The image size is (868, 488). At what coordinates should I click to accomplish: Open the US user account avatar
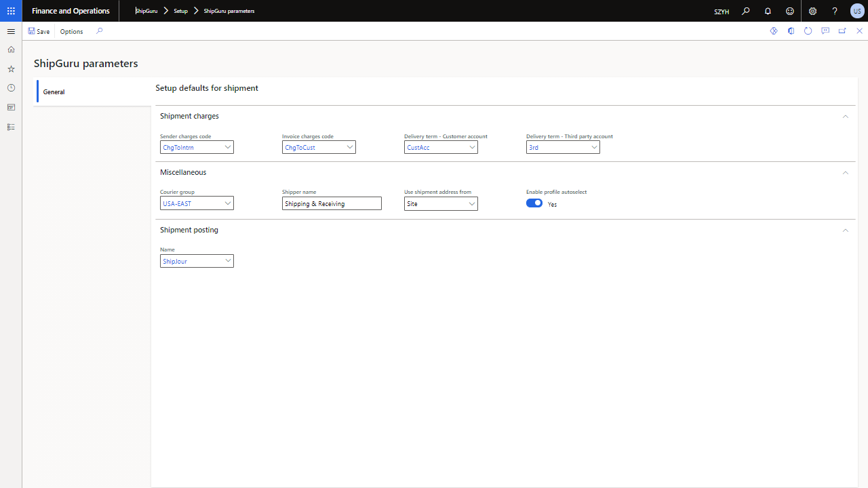(857, 11)
